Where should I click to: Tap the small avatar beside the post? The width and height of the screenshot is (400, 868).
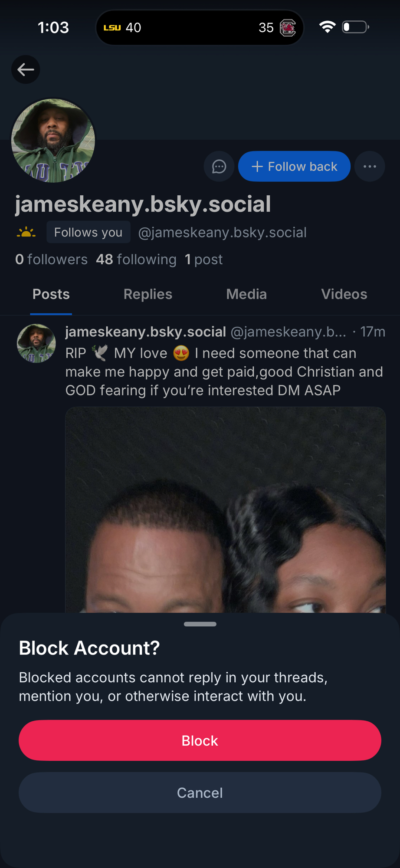coord(36,343)
